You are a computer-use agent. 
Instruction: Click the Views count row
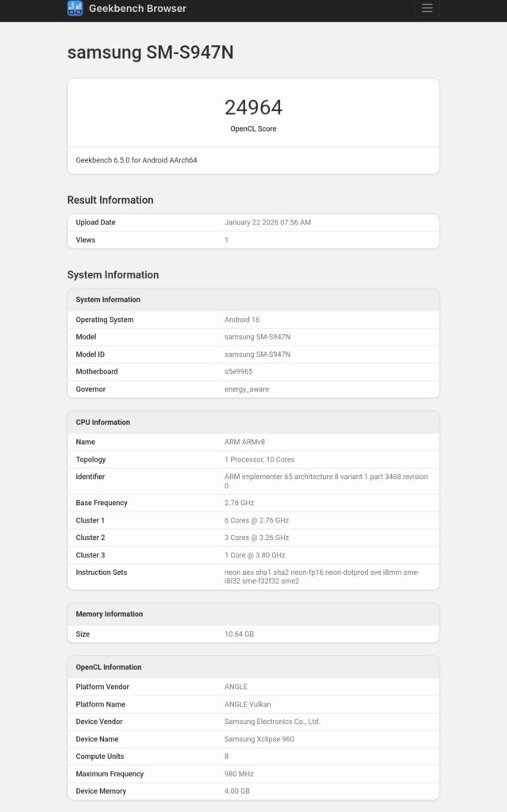pos(253,240)
